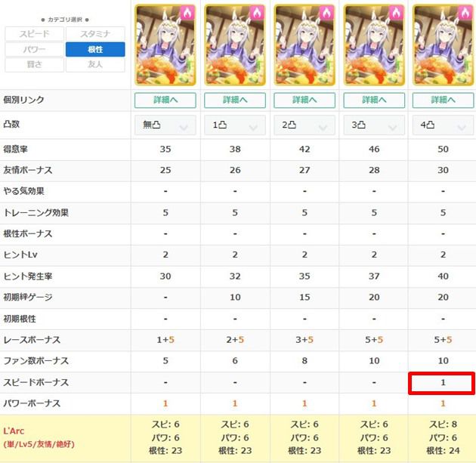Click guts flame icon on 3凸 card
Image resolution: width=476 pixels, height=463 pixels.
click(x=396, y=14)
